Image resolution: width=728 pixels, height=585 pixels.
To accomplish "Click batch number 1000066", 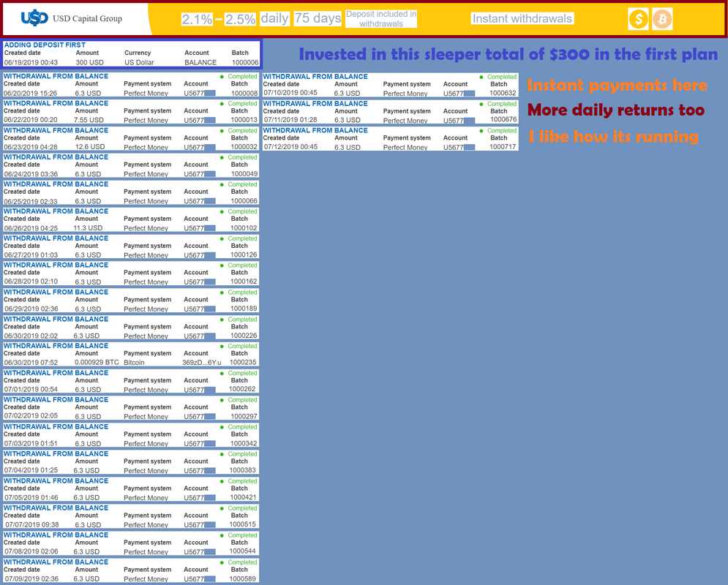I will 244,200.
